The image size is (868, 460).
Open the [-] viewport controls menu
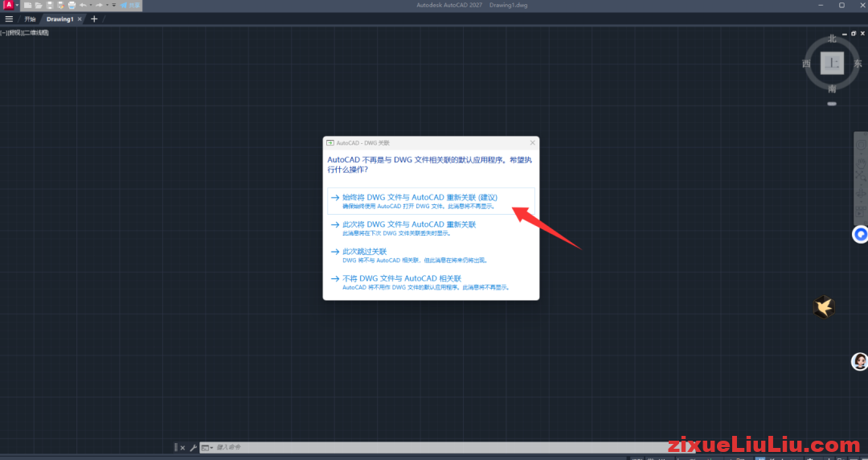[x=3, y=33]
